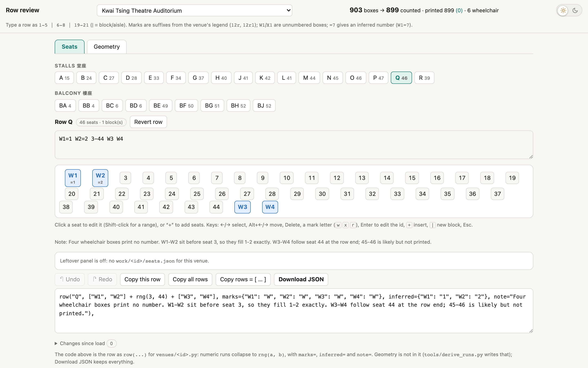Click the Revert row button
The width and height of the screenshot is (588, 368).
pos(148,122)
